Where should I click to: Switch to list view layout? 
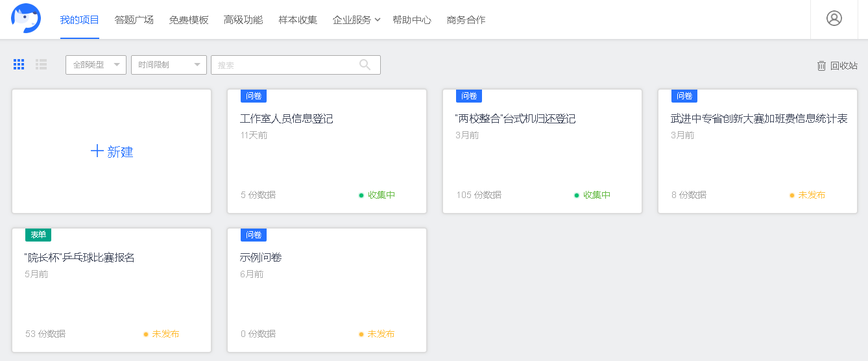[42, 64]
